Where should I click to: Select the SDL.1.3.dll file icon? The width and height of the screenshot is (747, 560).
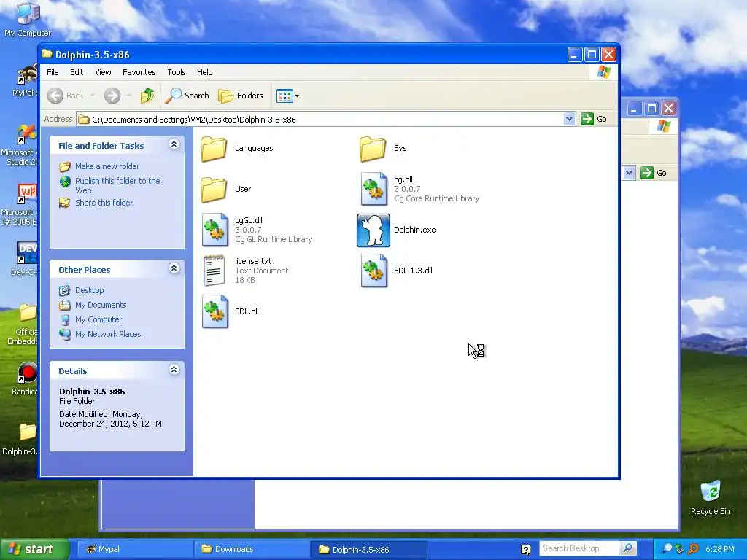click(374, 271)
